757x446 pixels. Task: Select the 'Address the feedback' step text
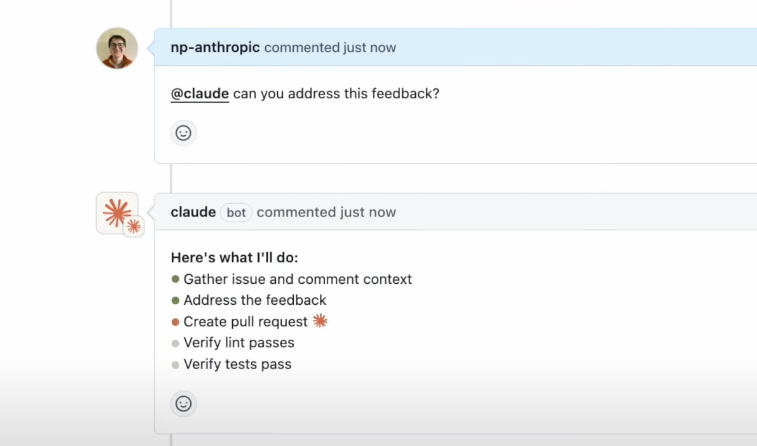point(255,300)
